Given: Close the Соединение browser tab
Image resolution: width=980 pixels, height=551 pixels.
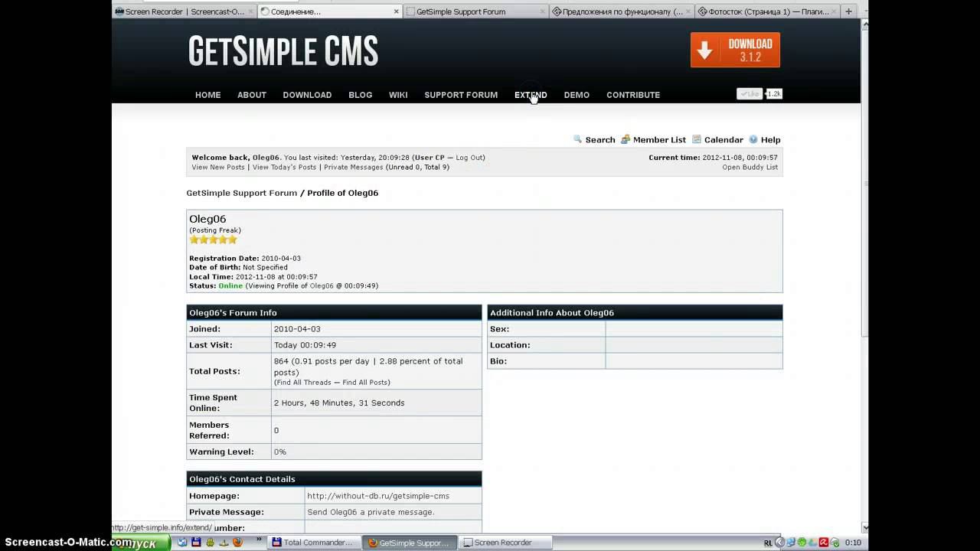Looking at the screenshot, I should pyautogui.click(x=397, y=11).
